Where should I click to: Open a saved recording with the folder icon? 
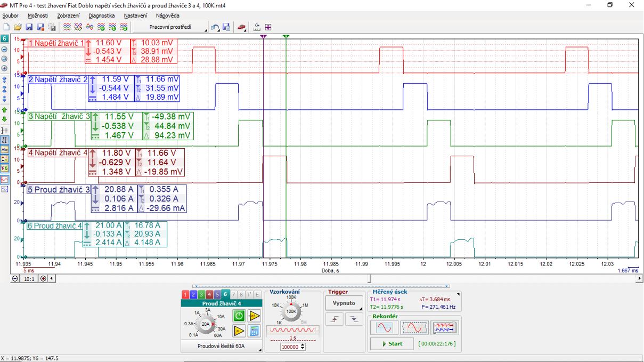coord(18,27)
